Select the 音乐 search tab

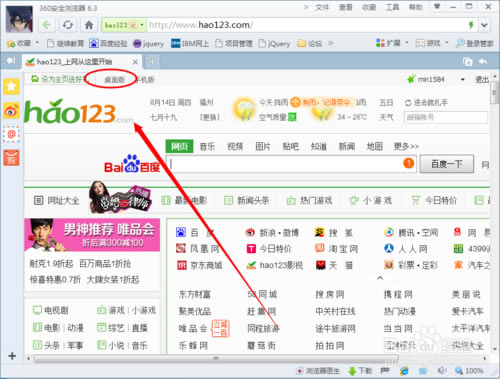(x=207, y=146)
